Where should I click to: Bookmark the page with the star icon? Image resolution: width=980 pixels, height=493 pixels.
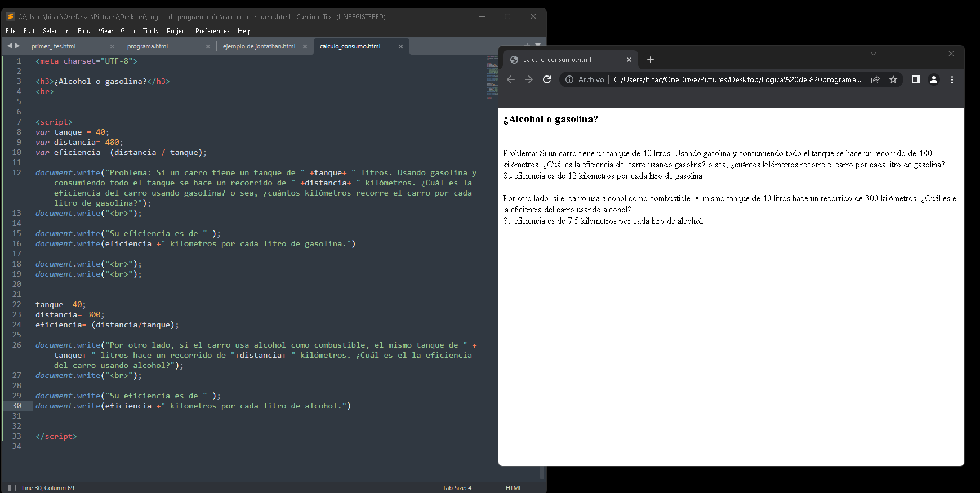(x=893, y=79)
